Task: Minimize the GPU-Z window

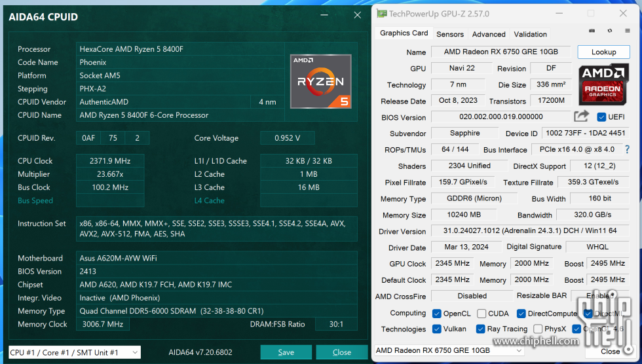Action: (559, 14)
